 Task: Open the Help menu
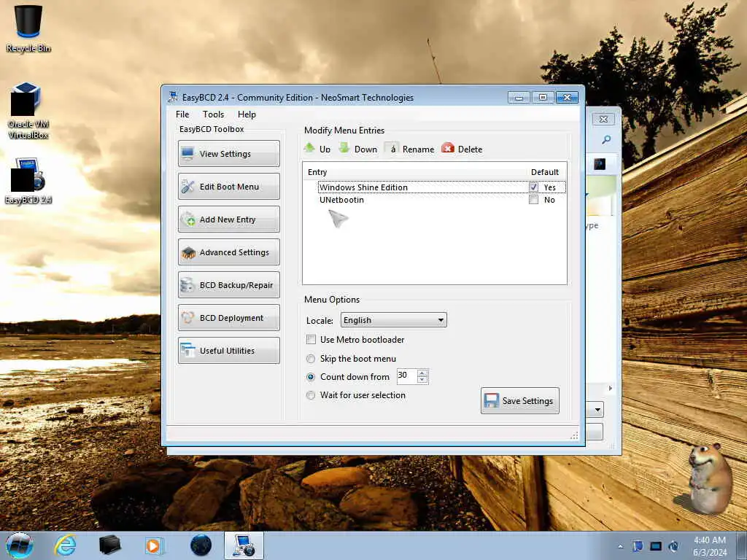(x=247, y=114)
